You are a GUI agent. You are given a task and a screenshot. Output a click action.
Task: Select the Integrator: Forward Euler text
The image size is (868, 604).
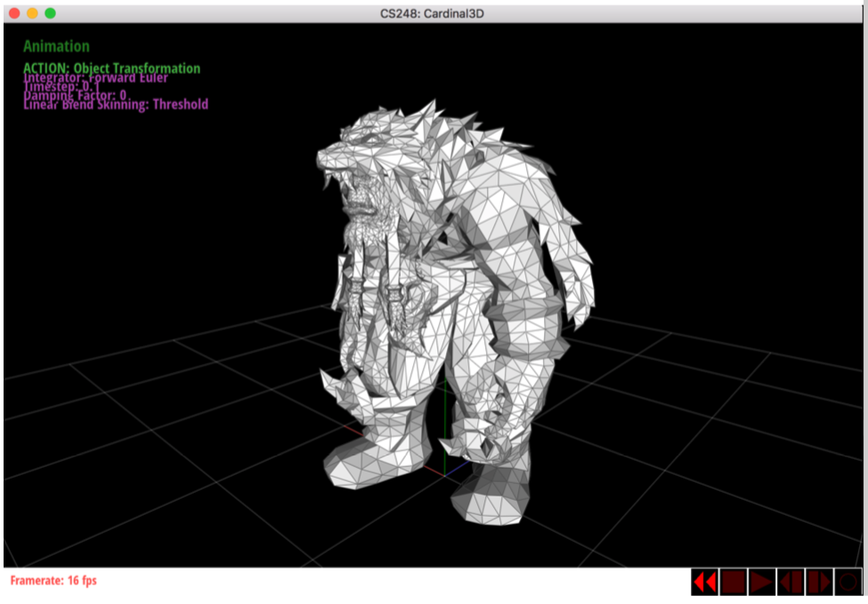pos(95,78)
